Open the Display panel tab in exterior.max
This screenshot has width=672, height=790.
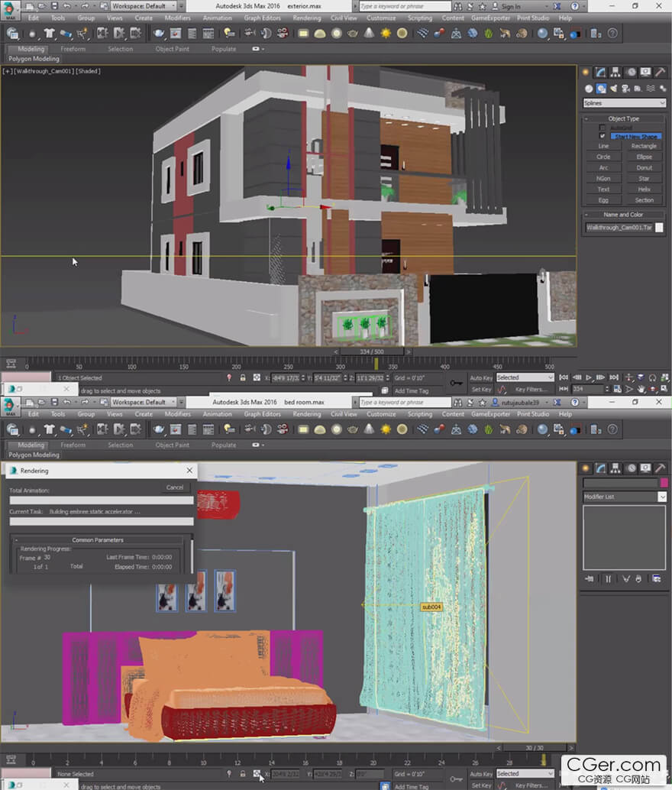[645, 72]
